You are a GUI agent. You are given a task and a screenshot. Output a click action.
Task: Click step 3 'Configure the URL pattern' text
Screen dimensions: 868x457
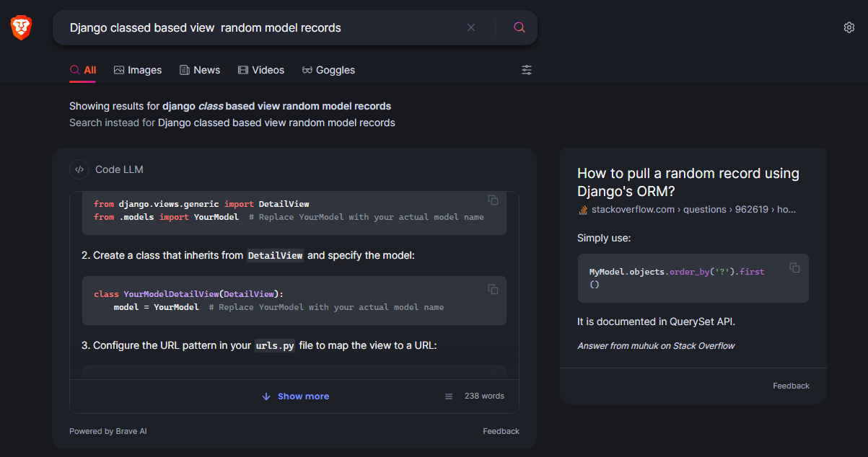259,345
